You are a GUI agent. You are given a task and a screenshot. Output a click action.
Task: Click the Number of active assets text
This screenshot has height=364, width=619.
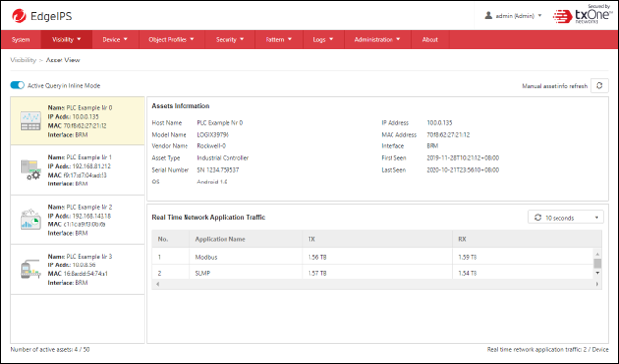tap(50, 349)
